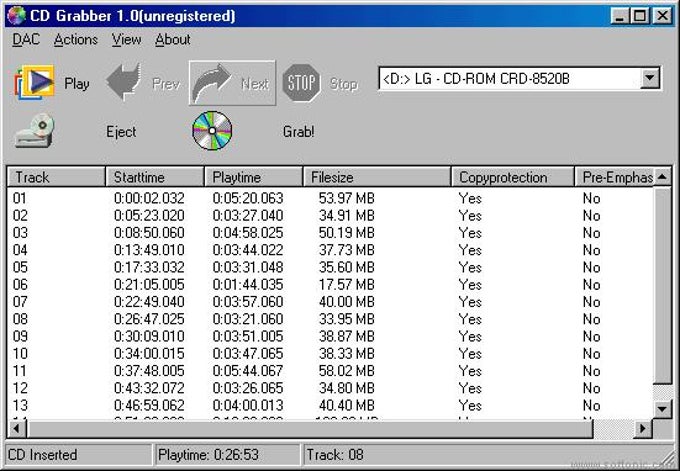This screenshot has width=680, height=471.
Task: Click the Playtime: 0:26:53 status panel
Action: [228, 455]
